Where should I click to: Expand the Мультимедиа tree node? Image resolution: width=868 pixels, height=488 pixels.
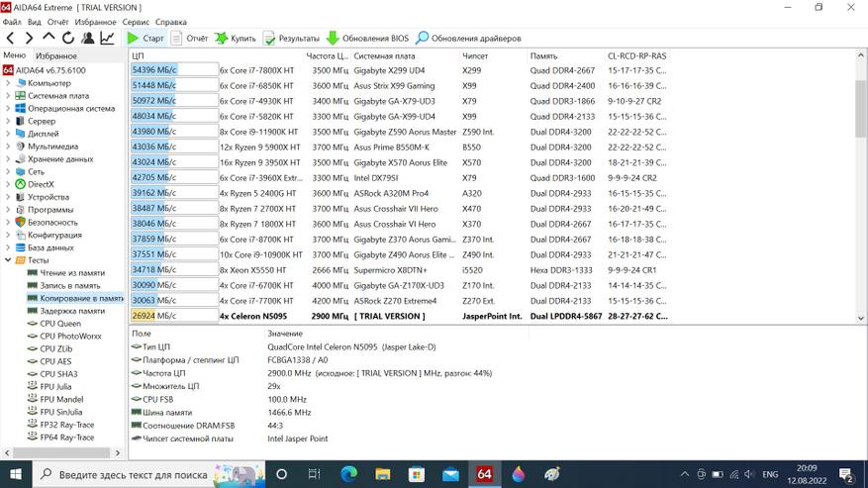(x=8, y=146)
